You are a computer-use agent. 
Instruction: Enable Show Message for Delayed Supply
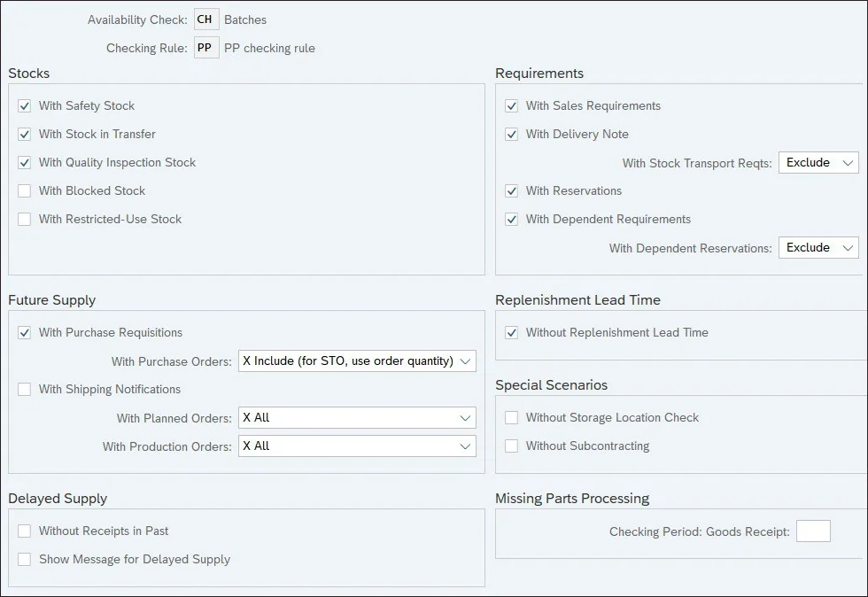(x=24, y=560)
